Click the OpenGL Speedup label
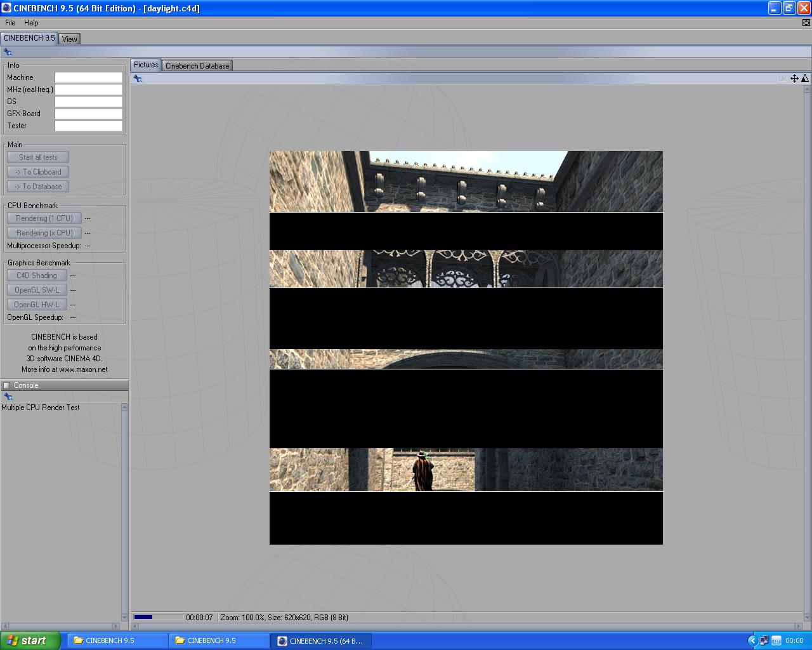Screen dimensions: 812x650 (x=35, y=317)
